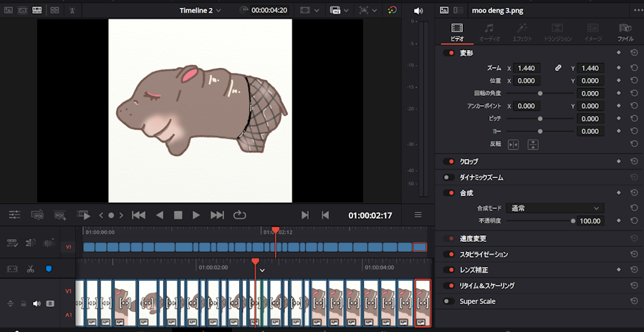The width and height of the screenshot is (644, 332).
Task: Open the viewer tools sliders icon
Action: [x=14, y=215]
